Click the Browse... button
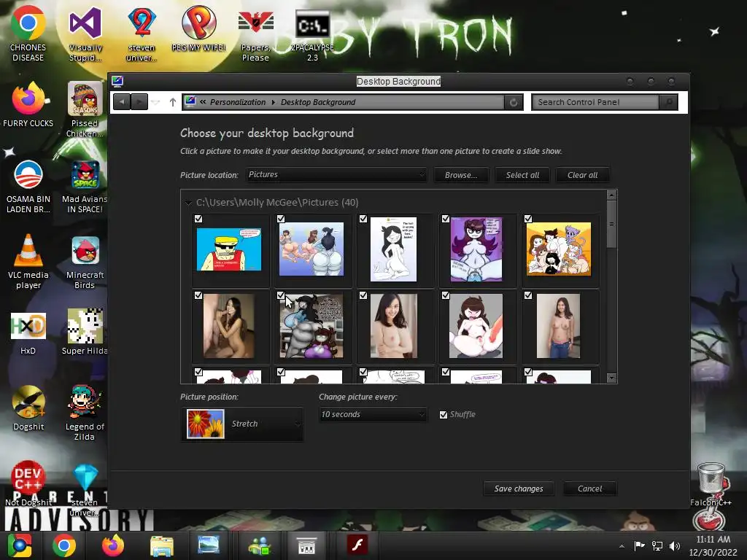747x560 pixels. pyautogui.click(x=461, y=175)
